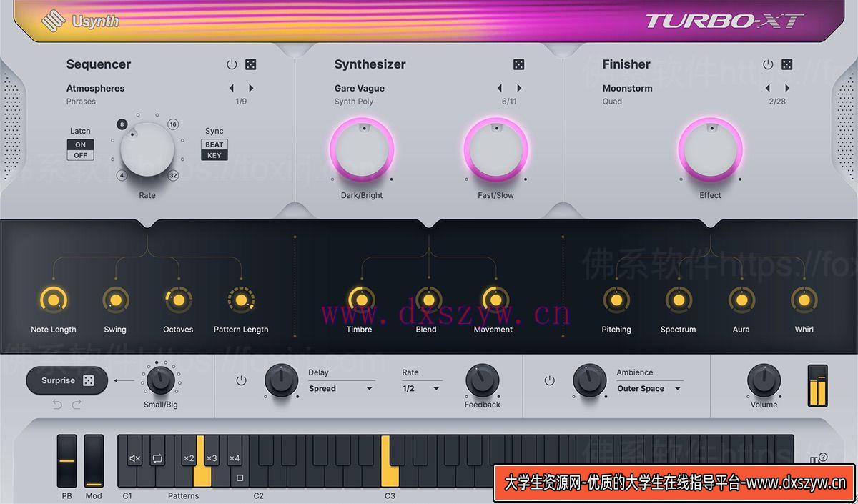Redo the surprise change
The image size is (858, 504).
point(77,405)
